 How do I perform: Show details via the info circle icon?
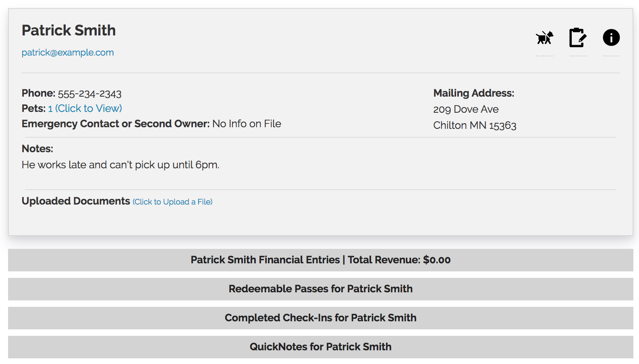(x=611, y=37)
